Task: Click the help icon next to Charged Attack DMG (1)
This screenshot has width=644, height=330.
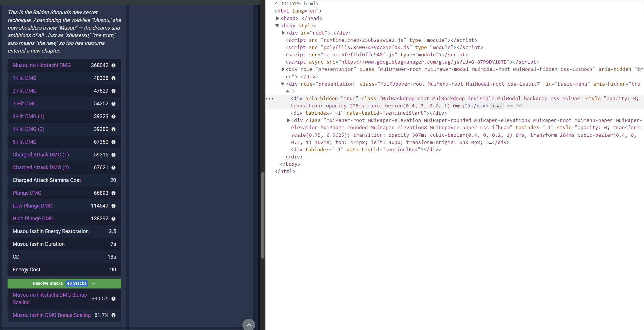Action: click(113, 155)
